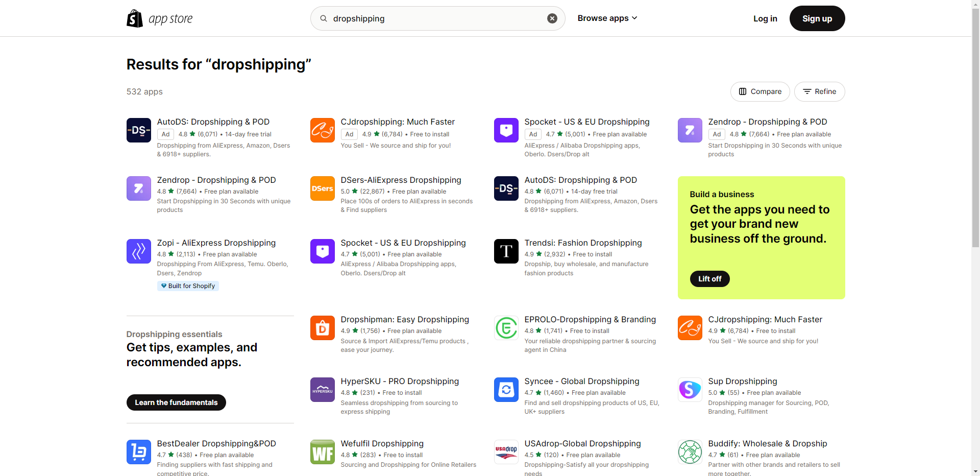The height and width of the screenshot is (476, 980).
Task: Click the Wefulfil WF app icon
Action: click(x=323, y=452)
